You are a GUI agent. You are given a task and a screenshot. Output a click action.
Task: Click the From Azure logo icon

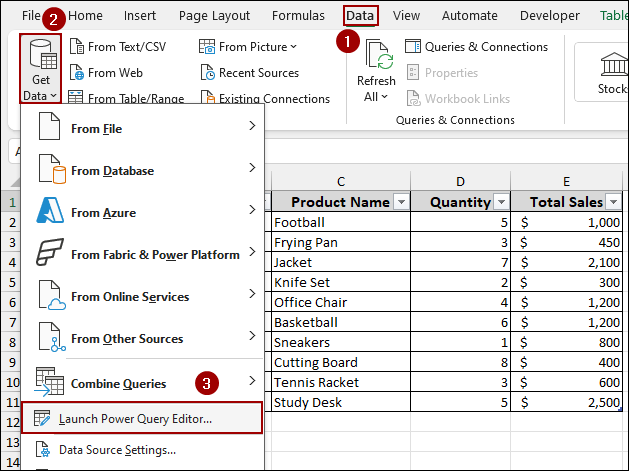tap(50, 210)
